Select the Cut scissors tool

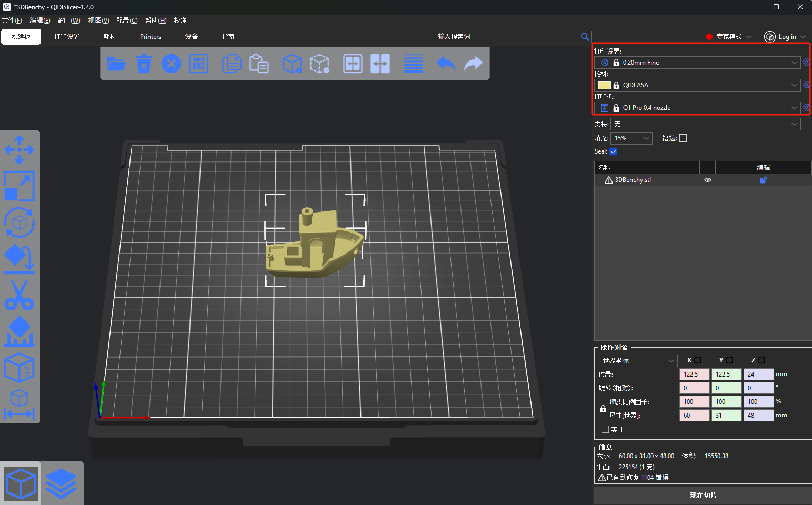click(x=19, y=295)
